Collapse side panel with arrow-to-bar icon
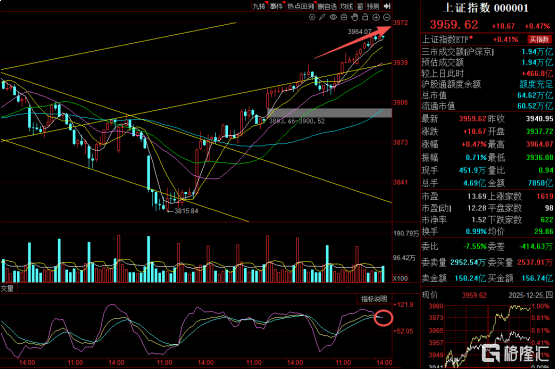 click(x=388, y=6)
